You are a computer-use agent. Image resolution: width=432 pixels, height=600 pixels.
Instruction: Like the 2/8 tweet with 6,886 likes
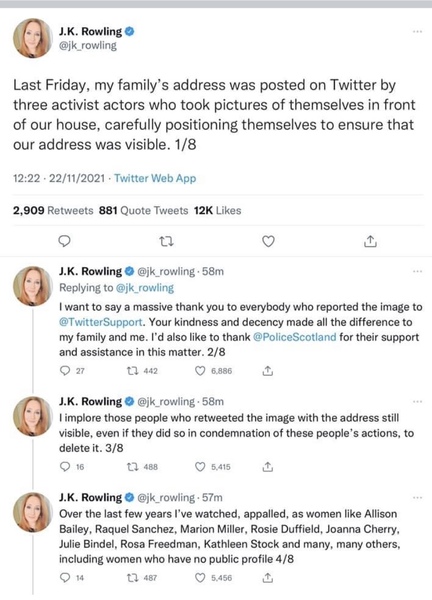pos(200,371)
